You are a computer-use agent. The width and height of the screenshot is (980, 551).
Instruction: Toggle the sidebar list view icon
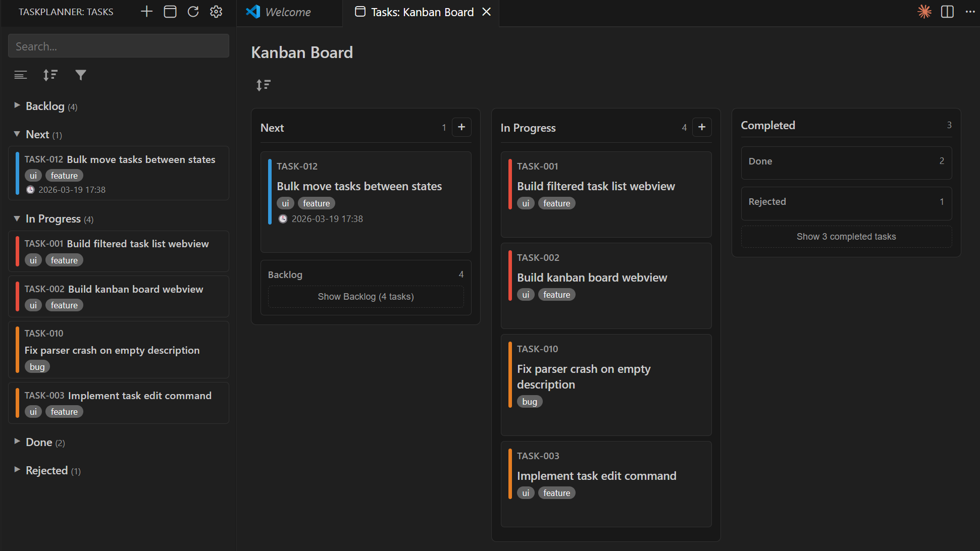tap(21, 75)
